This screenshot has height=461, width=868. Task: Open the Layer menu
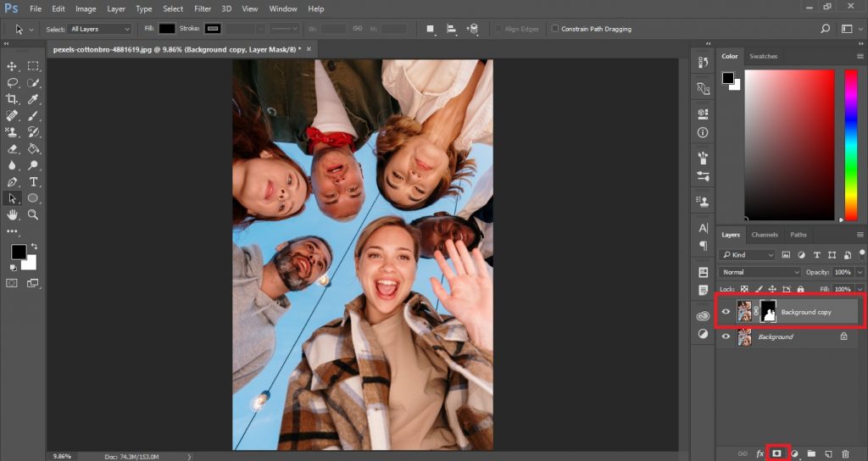(115, 8)
